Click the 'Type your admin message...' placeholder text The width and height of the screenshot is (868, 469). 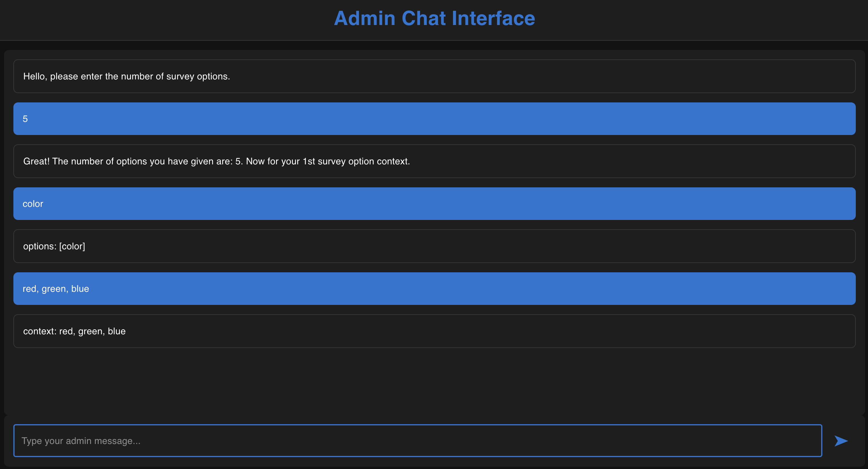pos(81,441)
